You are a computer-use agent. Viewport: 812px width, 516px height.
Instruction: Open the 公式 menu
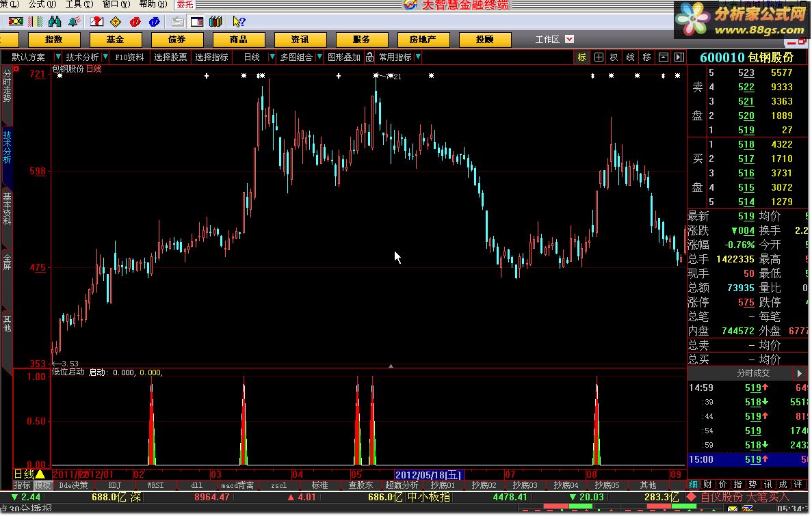point(42,4)
